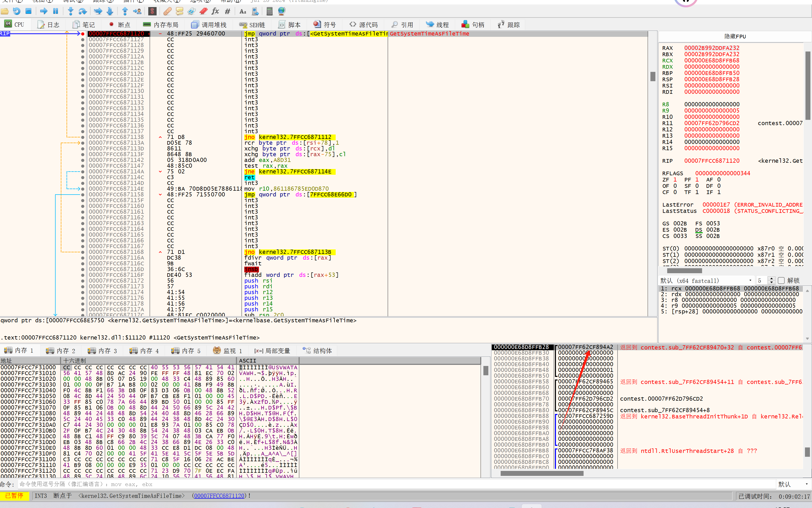Find intermodular calls
Image resolution: width=812 pixels, height=508 pixels.
tap(255, 11)
